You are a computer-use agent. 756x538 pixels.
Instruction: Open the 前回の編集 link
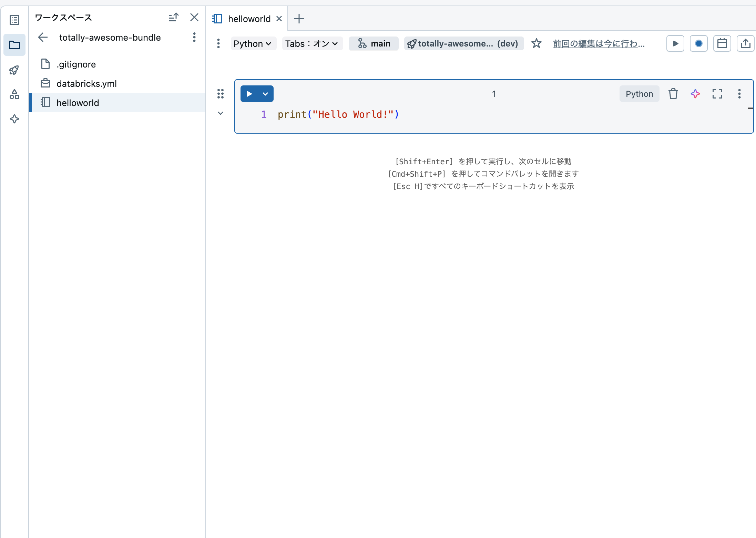click(599, 43)
